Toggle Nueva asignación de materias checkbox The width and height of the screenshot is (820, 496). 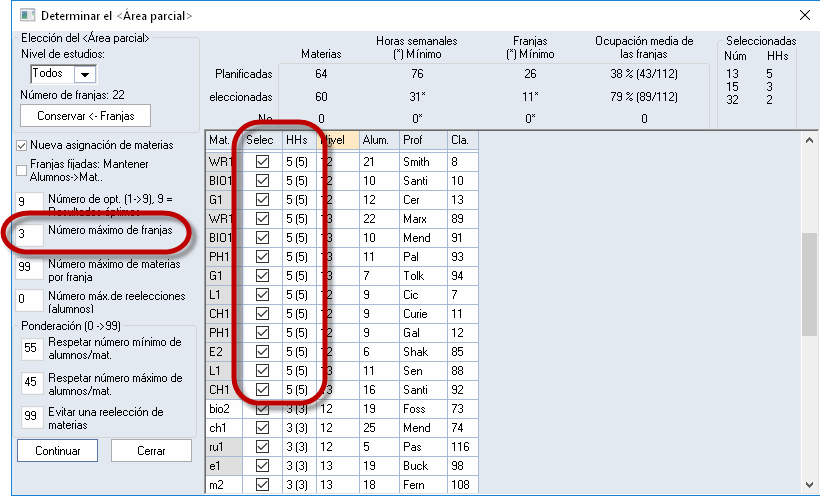pos(21,145)
